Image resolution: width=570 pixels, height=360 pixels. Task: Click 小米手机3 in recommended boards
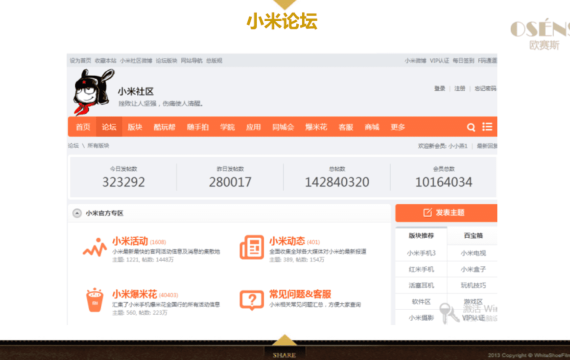coord(421,253)
